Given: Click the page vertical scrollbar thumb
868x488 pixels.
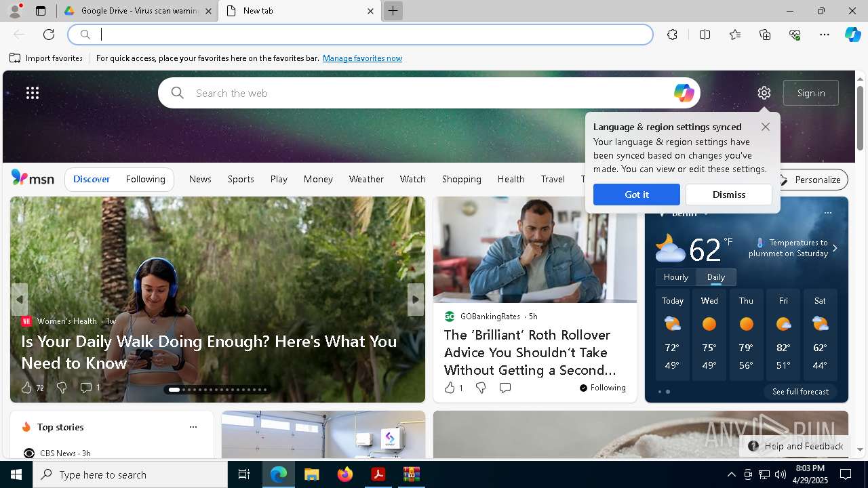Looking at the screenshot, I should 860,117.
